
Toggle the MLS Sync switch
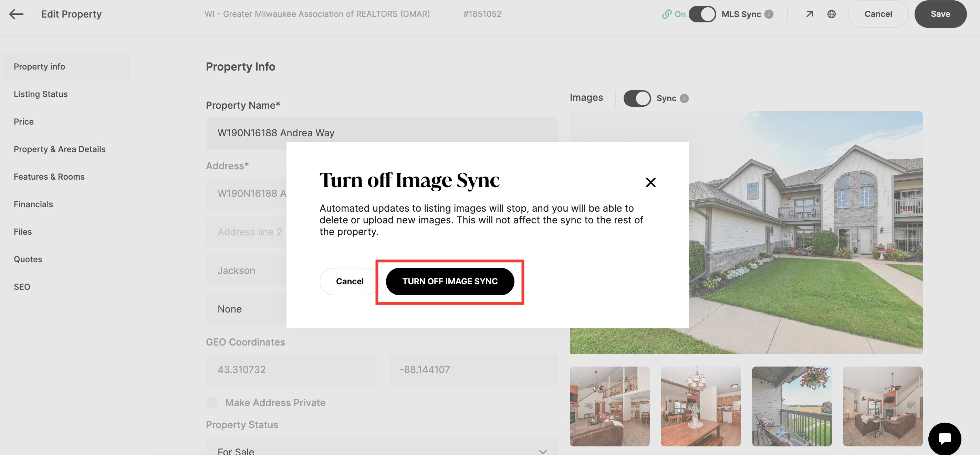tap(702, 14)
